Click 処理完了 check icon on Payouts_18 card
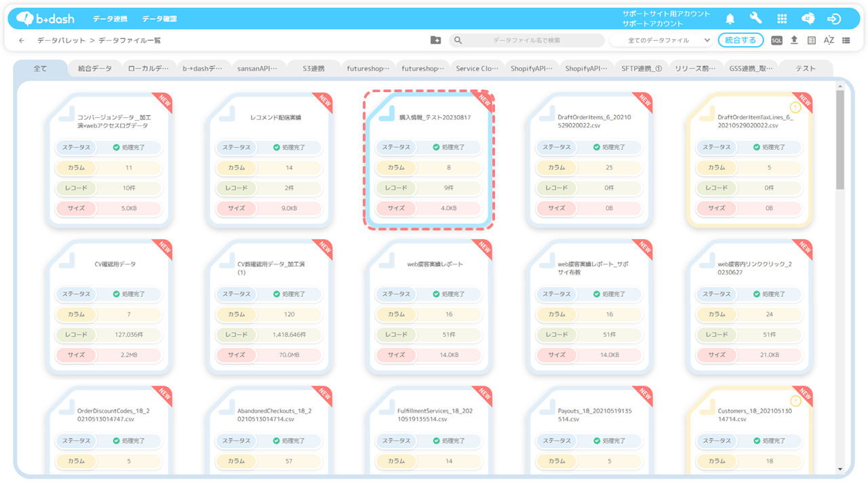The height and width of the screenshot is (488, 868). pyautogui.click(x=596, y=441)
